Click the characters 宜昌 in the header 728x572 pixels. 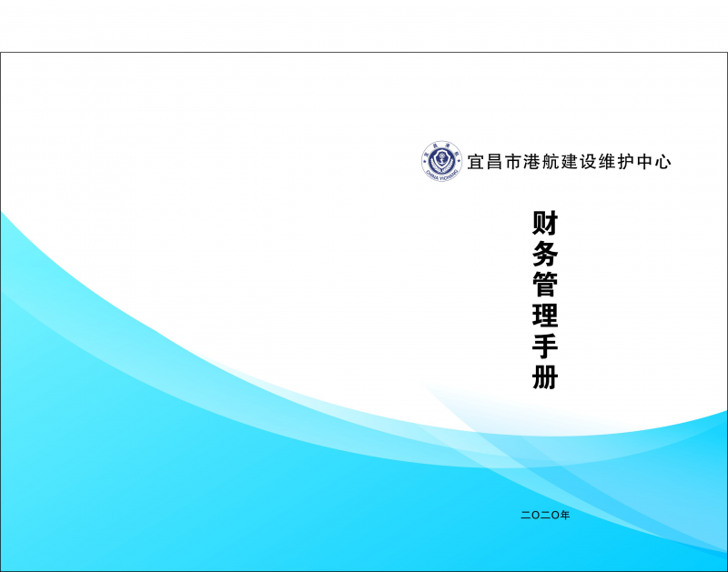(x=485, y=163)
